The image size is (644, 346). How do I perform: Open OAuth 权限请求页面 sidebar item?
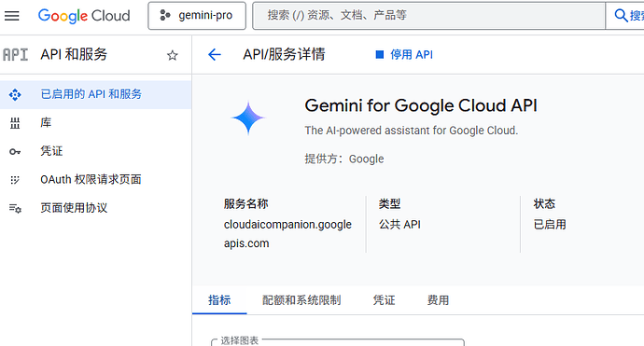tap(96, 179)
